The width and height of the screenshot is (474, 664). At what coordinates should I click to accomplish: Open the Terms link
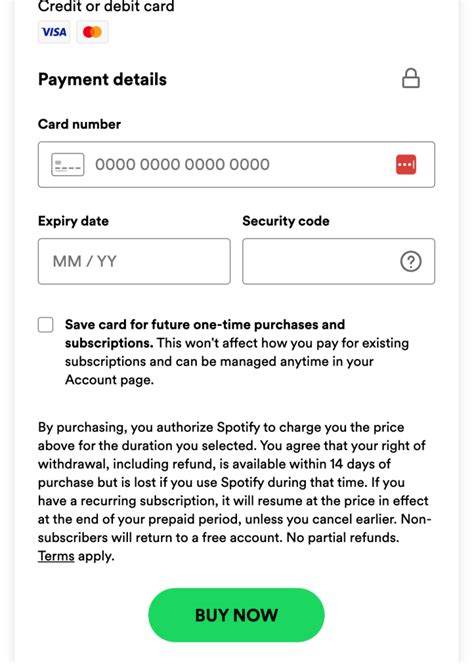pyautogui.click(x=56, y=556)
